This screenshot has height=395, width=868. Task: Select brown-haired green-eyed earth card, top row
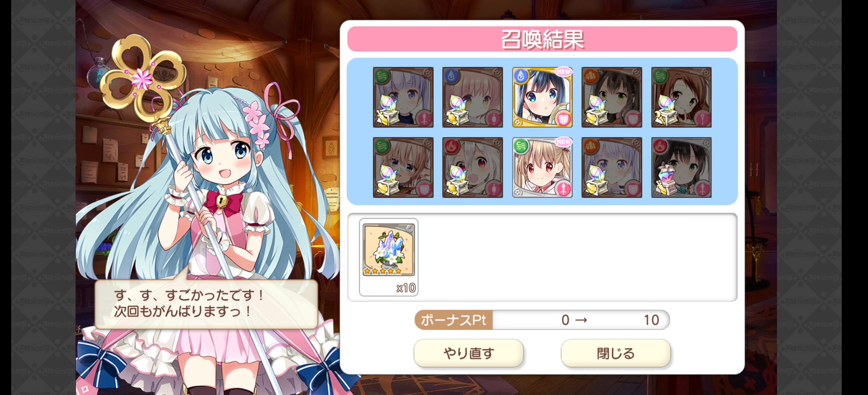[612, 97]
